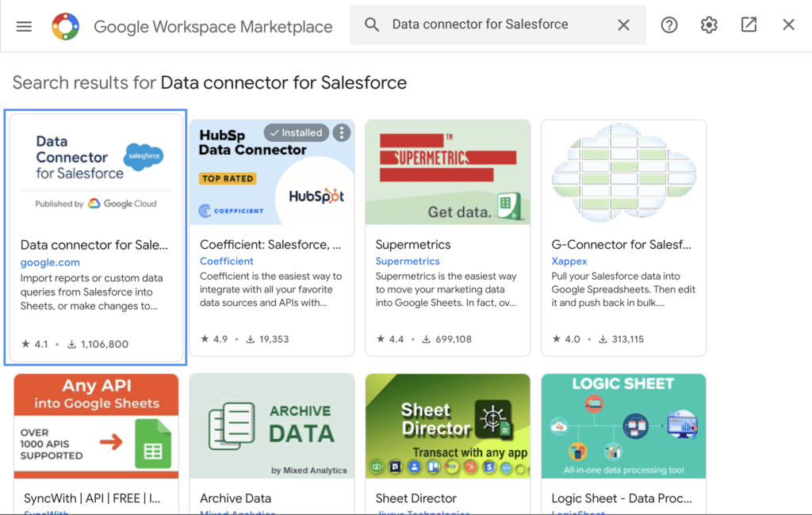Open the HubSpot Data Connector thumbnail
Screen dimensions: 812x515
pyautogui.click(x=272, y=173)
